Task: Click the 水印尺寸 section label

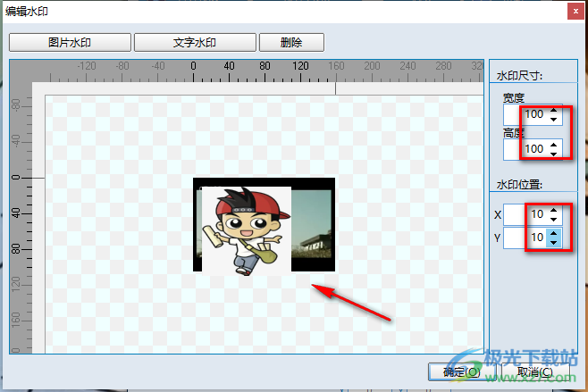Action: tap(519, 76)
